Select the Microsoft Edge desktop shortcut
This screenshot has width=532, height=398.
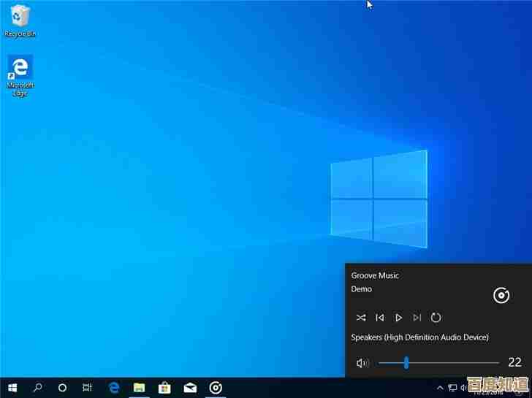20,76
